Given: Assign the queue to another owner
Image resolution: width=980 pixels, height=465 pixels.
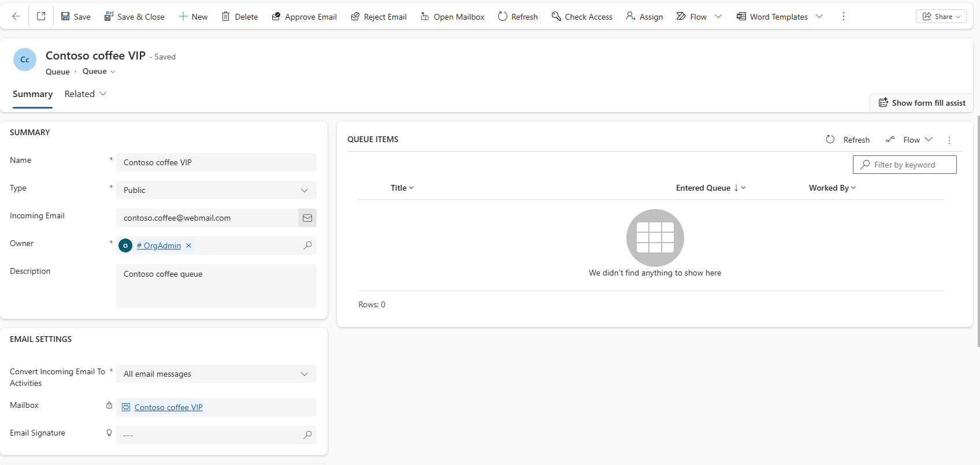Looking at the screenshot, I should click(644, 17).
